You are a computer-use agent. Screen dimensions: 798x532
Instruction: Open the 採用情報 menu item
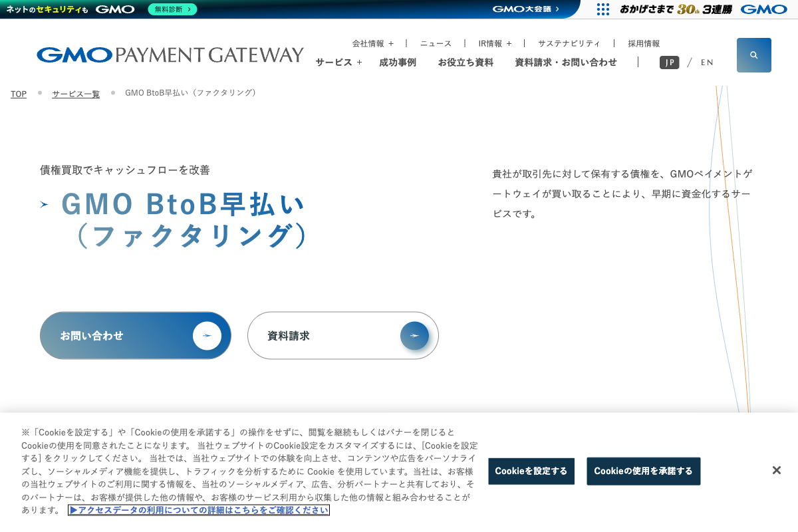pyautogui.click(x=644, y=43)
